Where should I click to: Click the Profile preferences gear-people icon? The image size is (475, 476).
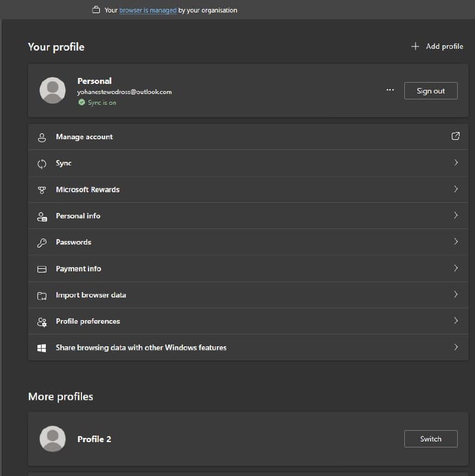click(x=42, y=322)
